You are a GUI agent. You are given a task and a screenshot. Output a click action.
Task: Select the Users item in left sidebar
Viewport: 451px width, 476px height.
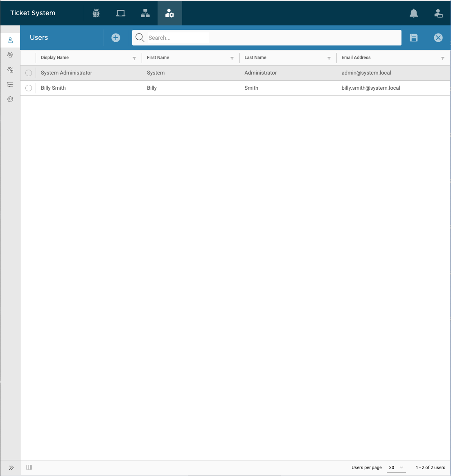pyautogui.click(x=10, y=40)
